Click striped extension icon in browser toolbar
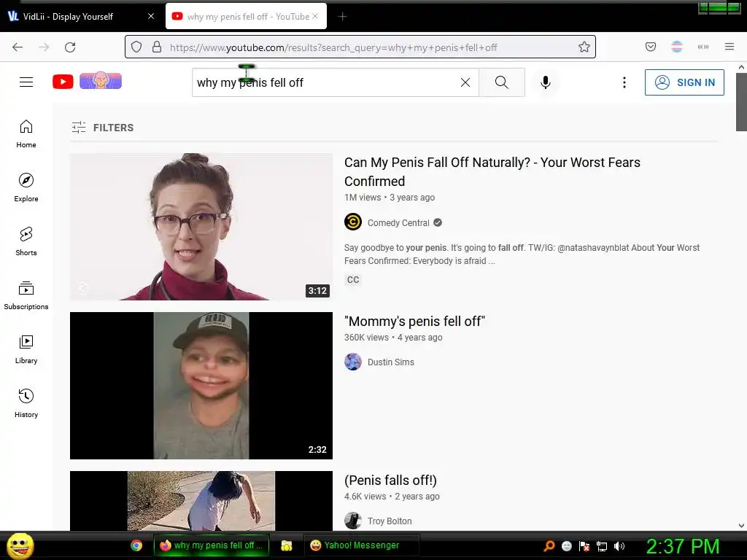 click(677, 47)
